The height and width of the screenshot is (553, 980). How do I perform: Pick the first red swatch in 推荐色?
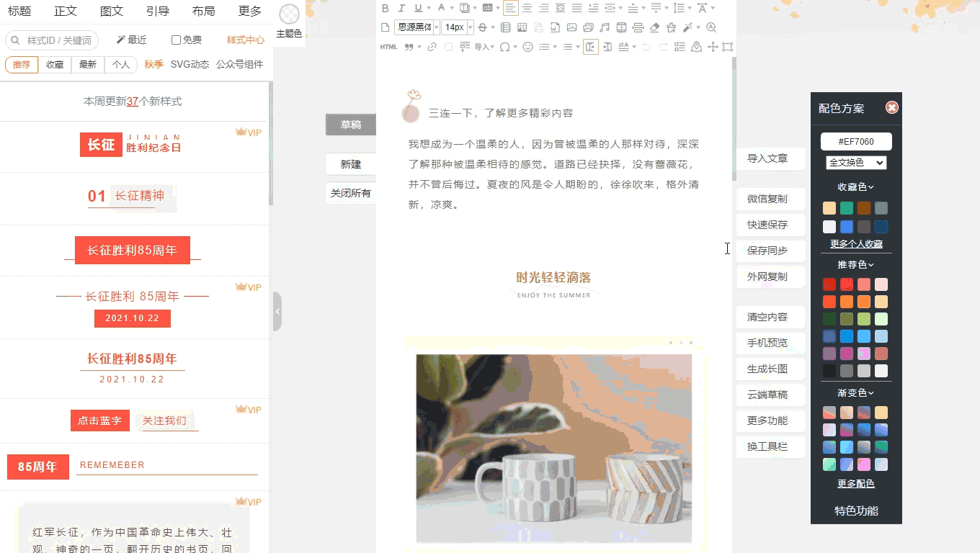(829, 284)
